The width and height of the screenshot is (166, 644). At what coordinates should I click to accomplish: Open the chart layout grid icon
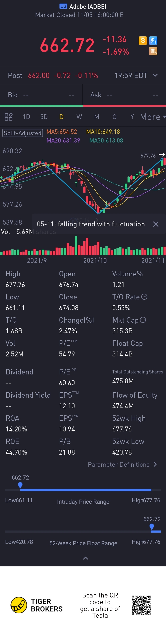[x=8, y=117]
